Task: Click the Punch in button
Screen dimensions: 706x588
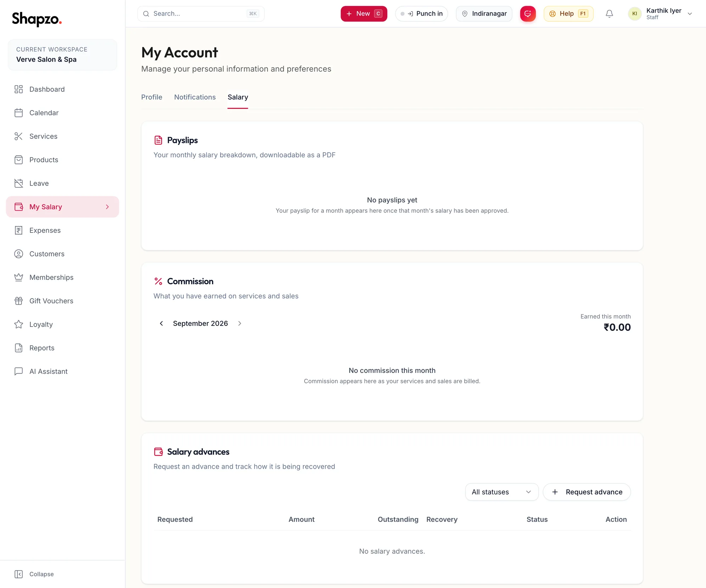Action: (421, 14)
